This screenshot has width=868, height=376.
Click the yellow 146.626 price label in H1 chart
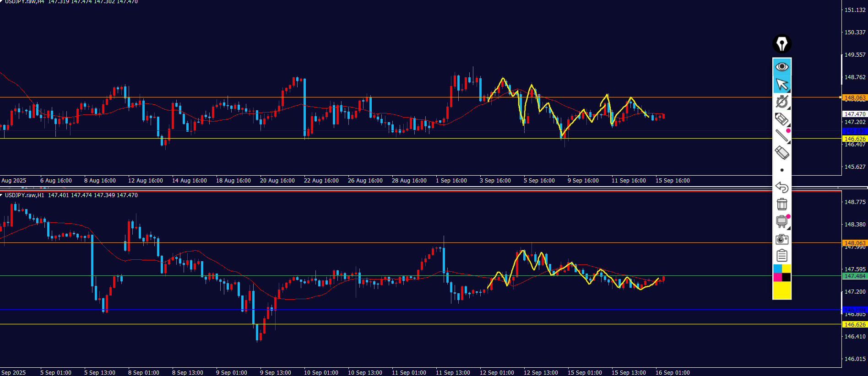pyautogui.click(x=855, y=324)
